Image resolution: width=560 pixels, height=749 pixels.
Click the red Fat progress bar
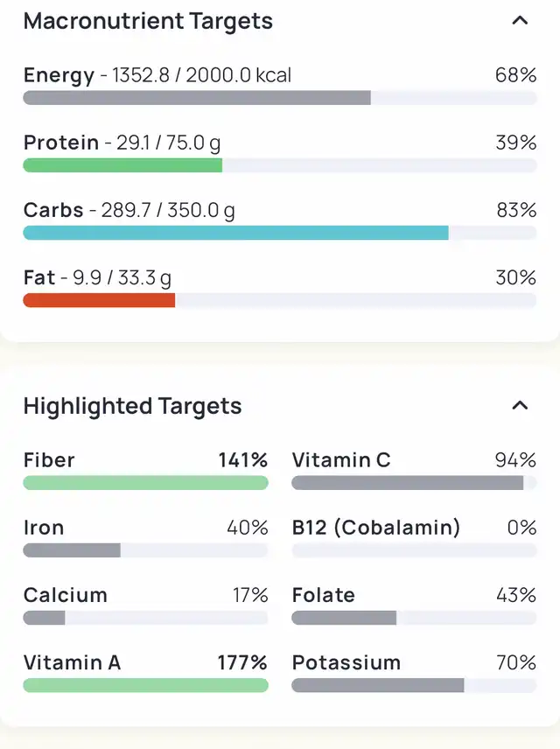coord(99,300)
